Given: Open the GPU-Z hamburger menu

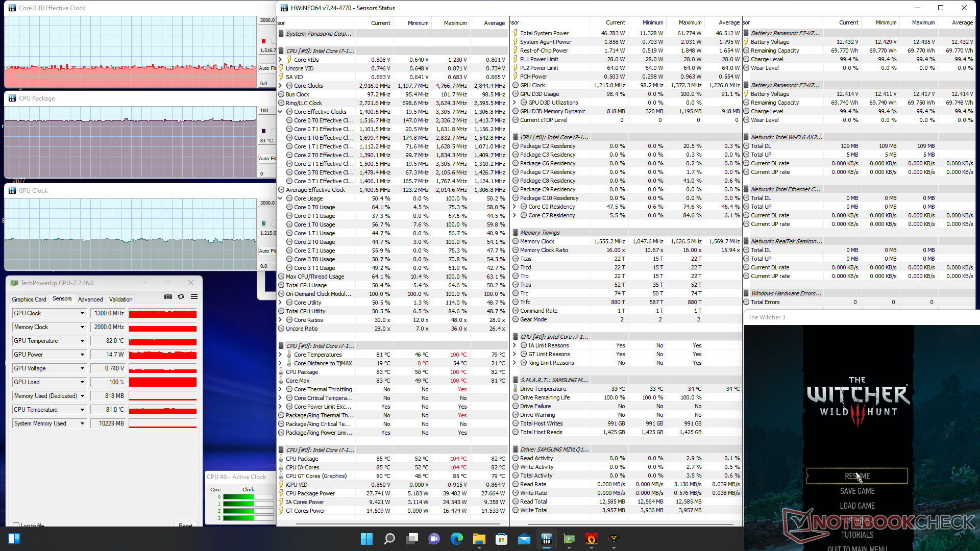Looking at the screenshot, I should pyautogui.click(x=194, y=296).
